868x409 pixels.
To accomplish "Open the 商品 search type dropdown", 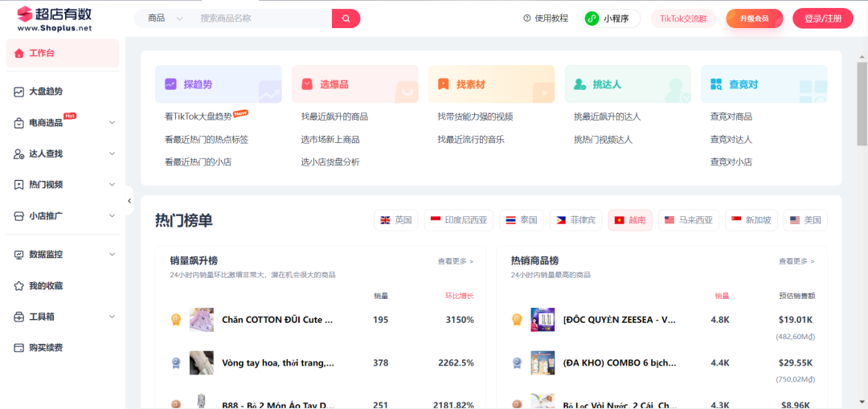I will [165, 18].
